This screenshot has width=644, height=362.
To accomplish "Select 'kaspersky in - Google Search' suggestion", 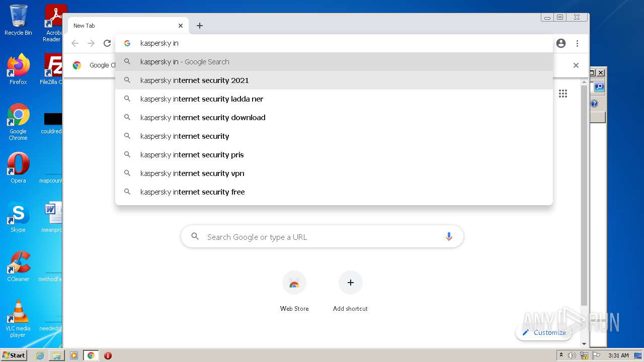I will coord(334,62).
